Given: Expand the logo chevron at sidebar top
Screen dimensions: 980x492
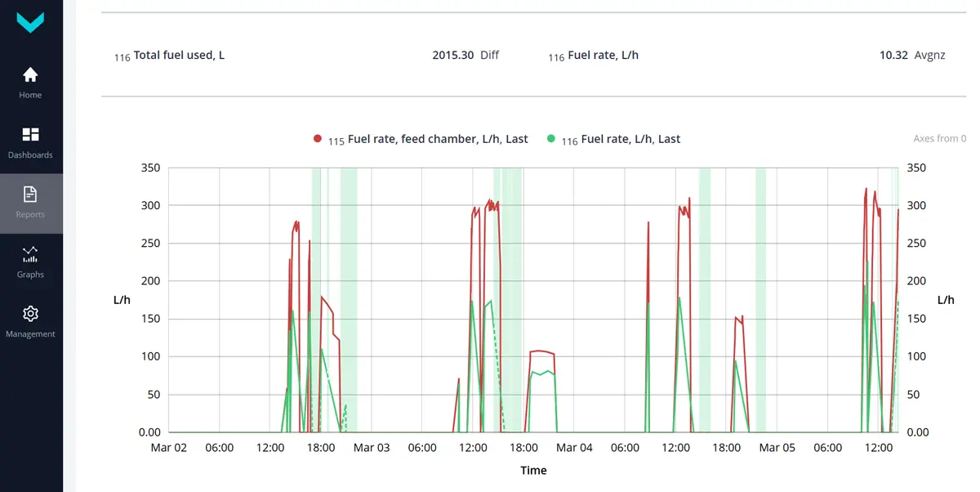Looking at the screenshot, I should [x=30, y=22].
